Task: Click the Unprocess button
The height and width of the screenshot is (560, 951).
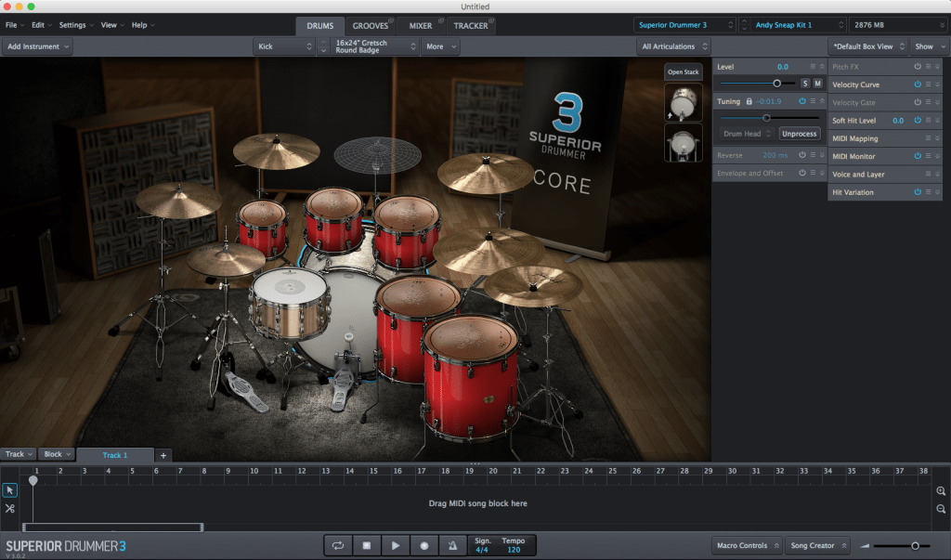Action: [799, 134]
